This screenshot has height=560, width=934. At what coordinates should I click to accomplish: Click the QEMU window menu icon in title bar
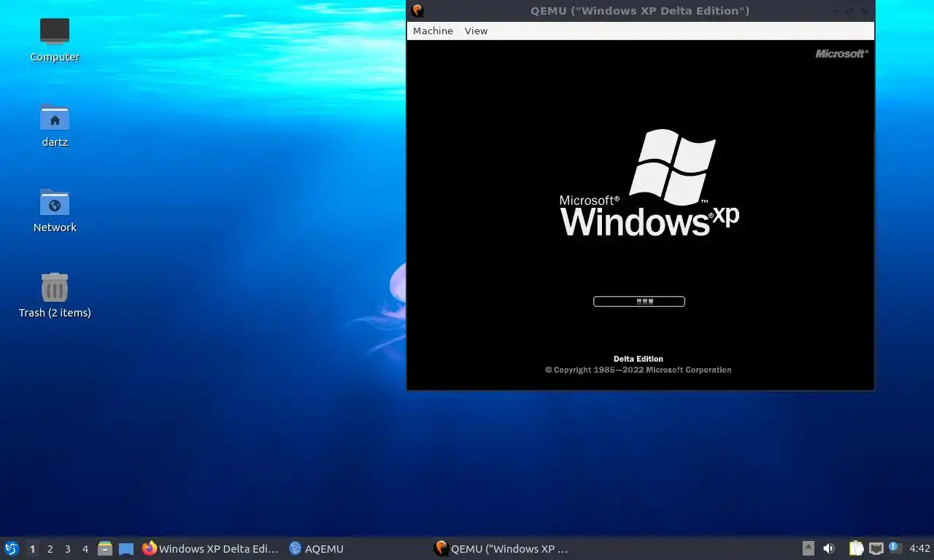[x=417, y=10]
